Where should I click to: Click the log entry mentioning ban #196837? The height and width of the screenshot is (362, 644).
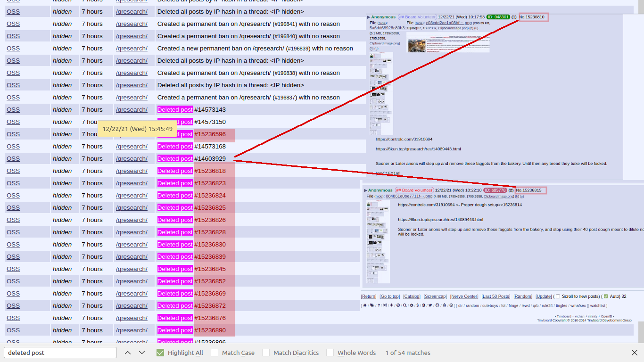point(248,97)
